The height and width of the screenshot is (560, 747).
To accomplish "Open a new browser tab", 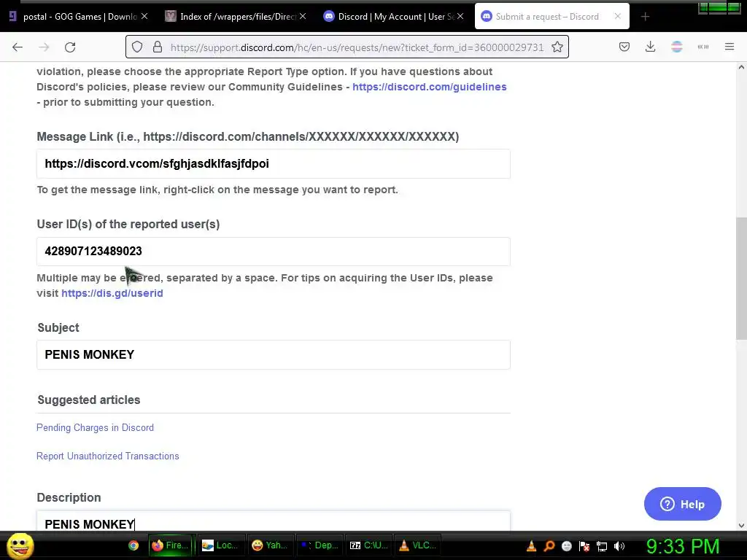I will pos(645,17).
